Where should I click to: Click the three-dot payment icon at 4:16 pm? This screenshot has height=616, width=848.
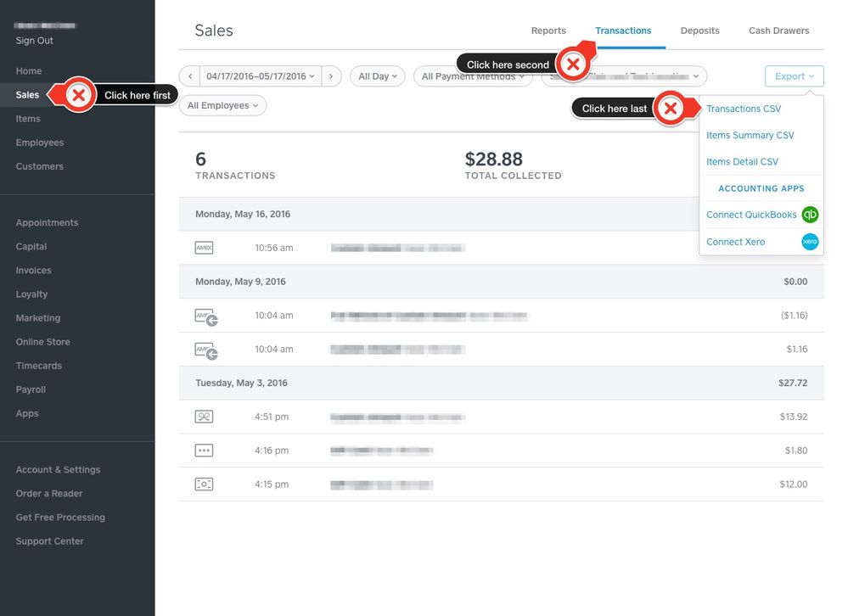(x=204, y=451)
